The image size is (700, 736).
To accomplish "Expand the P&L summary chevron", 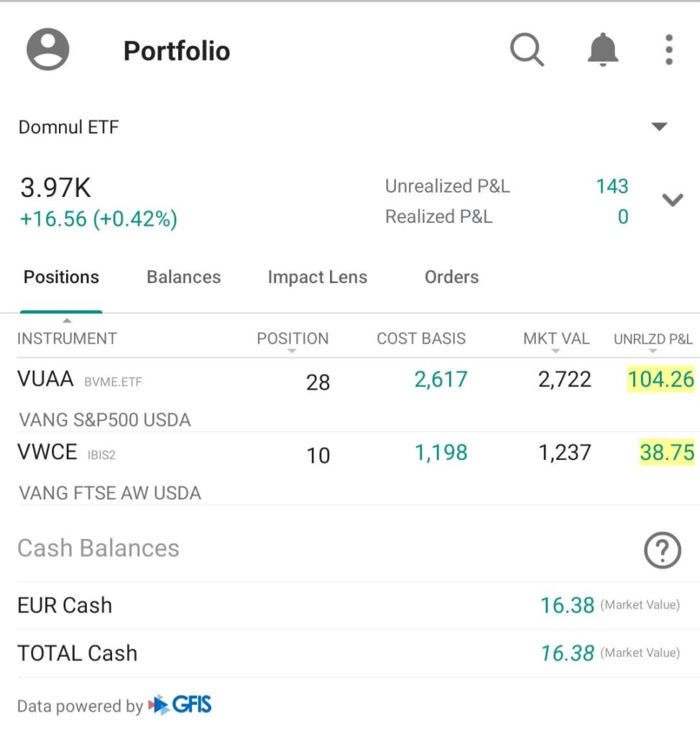I will (x=672, y=201).
